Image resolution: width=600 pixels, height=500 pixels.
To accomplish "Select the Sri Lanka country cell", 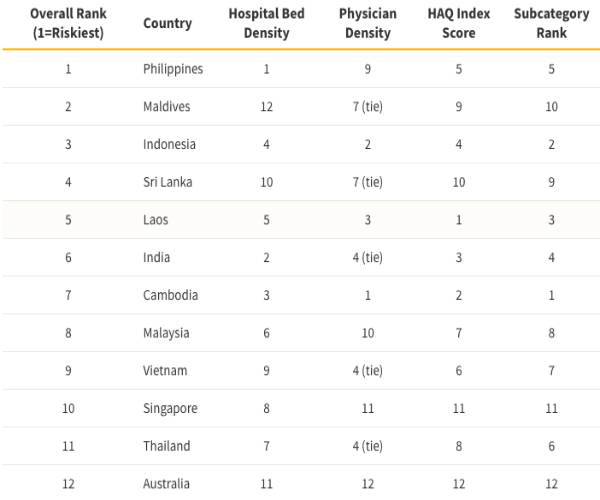I will pos(169,182).
